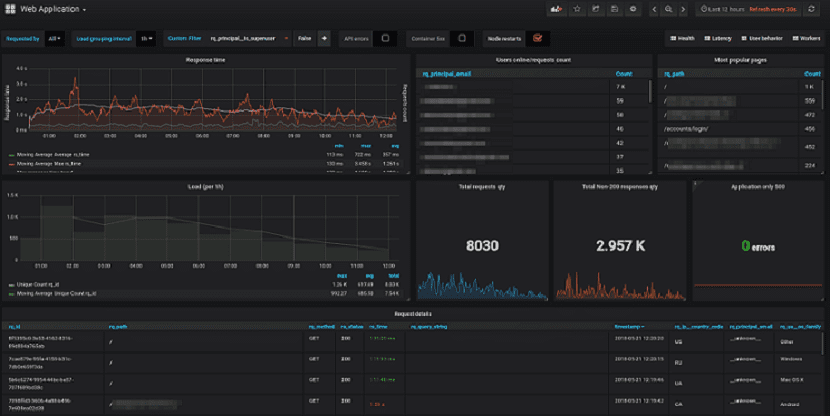Image resolution: width=830 pixels, height=416 pixels.
Task: Open the load grouping interval dropdown
Action: [x=146, y=39]
